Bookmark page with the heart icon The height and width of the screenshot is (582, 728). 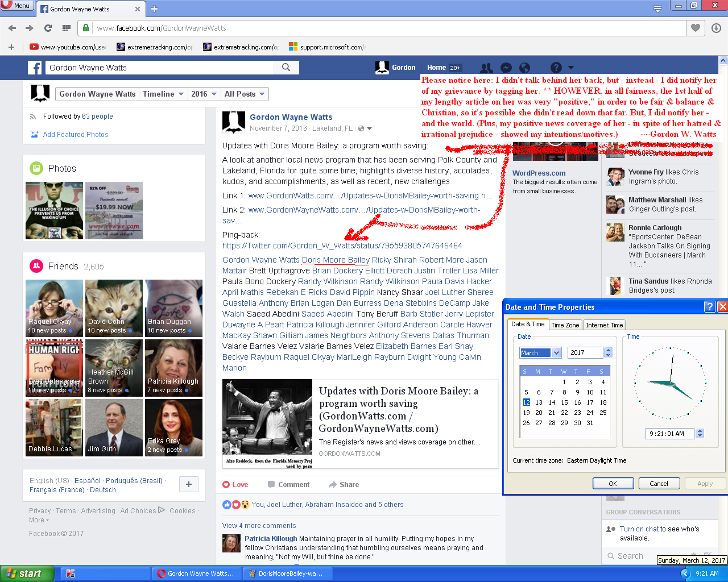pos(695,28)
